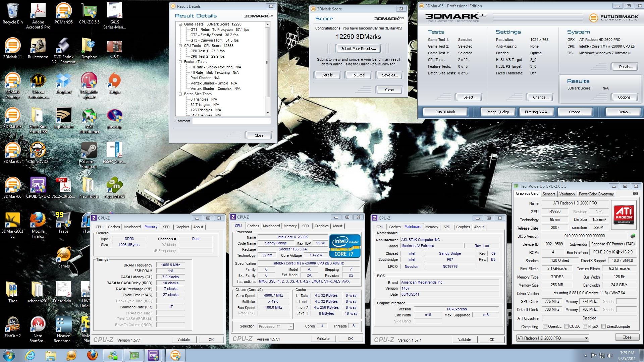This screenshot has height=362, width=644.
Task: Open FlatOut 2 desktop icon
Action: pos(13,327)
